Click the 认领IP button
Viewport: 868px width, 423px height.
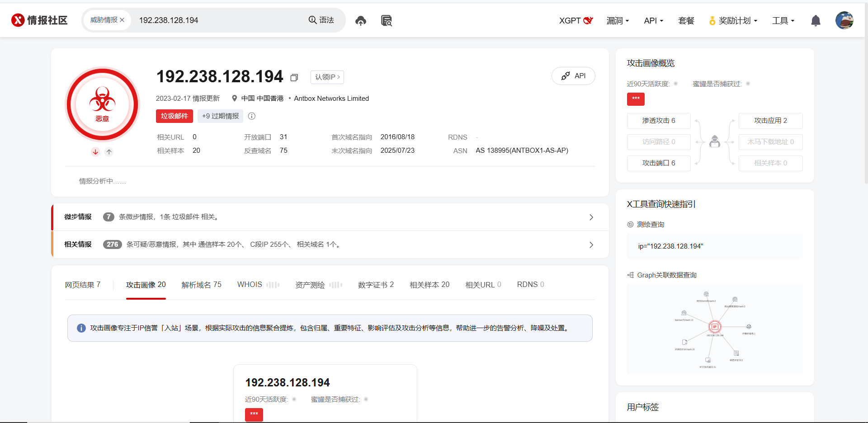pyautogui.click(x=327, y=77)
